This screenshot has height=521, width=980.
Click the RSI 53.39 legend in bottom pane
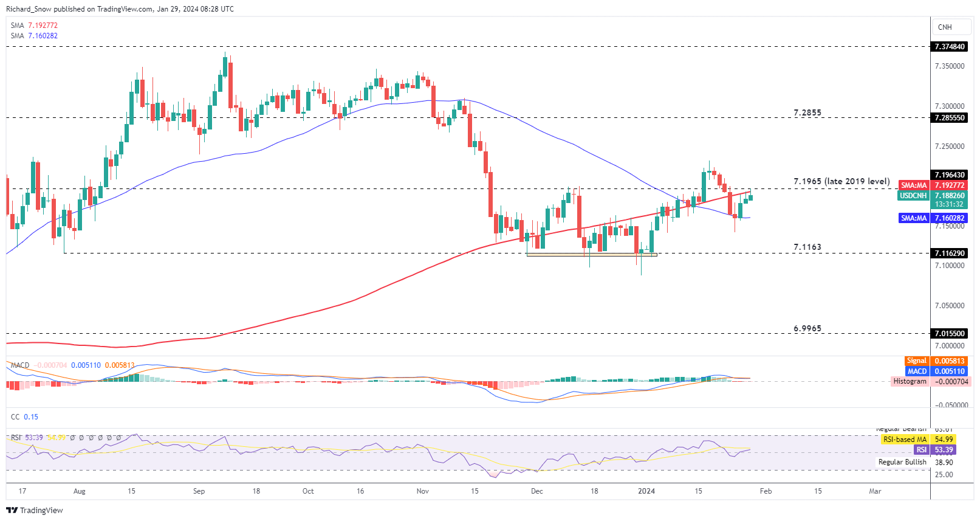(x=27, y=438)
